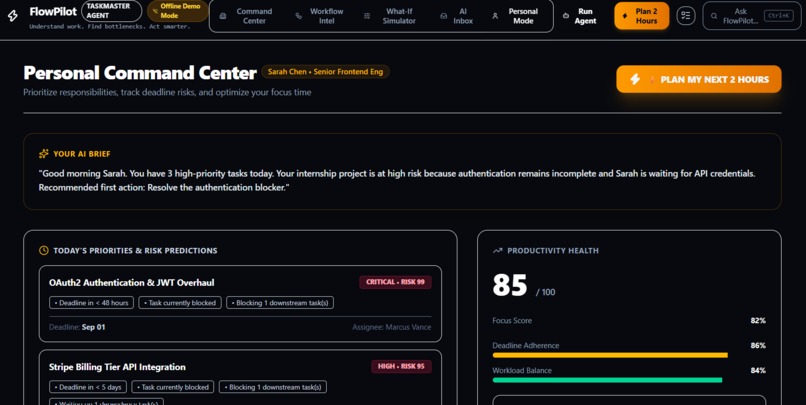806x405 pixels.
Task: Click the TASKMASTER AGENT badge
Action: [x=112, y=11]
